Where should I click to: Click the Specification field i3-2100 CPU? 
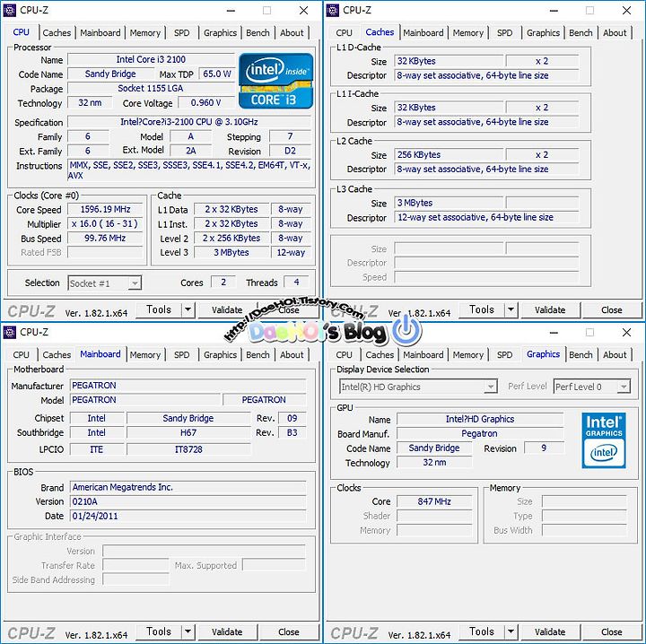(189, 122)
